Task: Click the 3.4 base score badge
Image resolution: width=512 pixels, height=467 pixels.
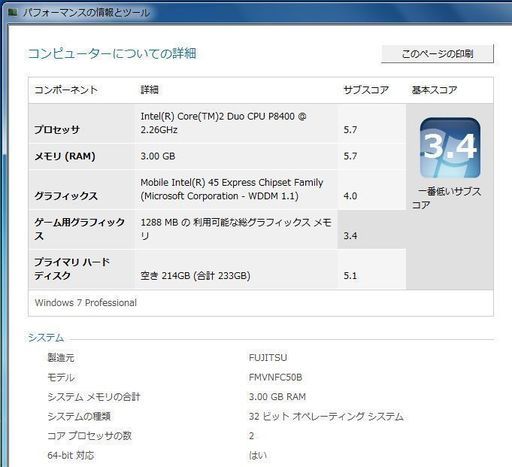Action: click(x=450, y=148)
